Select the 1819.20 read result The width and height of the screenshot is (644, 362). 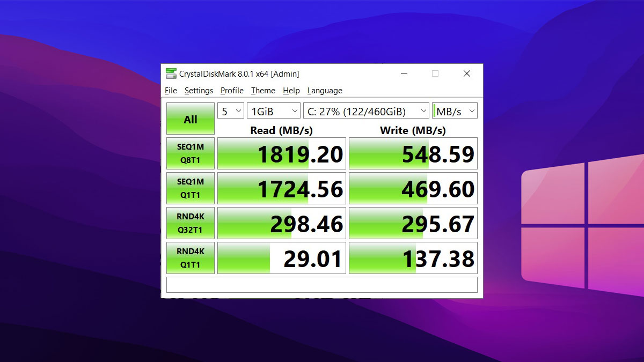pos(282,153)
